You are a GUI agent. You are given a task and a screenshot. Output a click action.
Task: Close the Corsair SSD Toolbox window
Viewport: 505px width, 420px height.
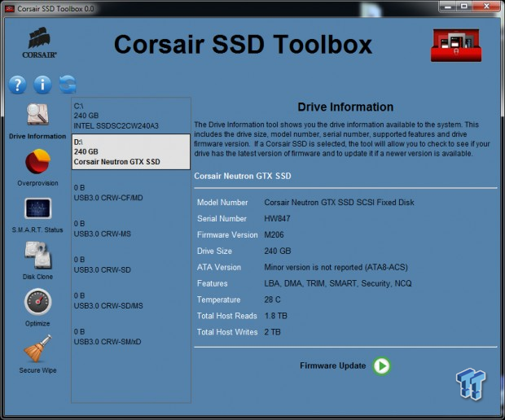coord(486,7)
